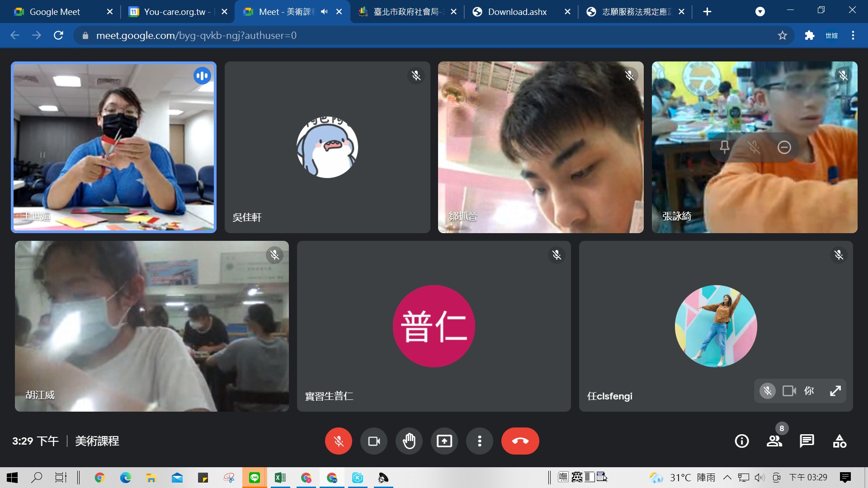The height and width of the screenshot is (488, 868).
Task: Leave the call with the red hang-up button
Action: tap(520, 441)
